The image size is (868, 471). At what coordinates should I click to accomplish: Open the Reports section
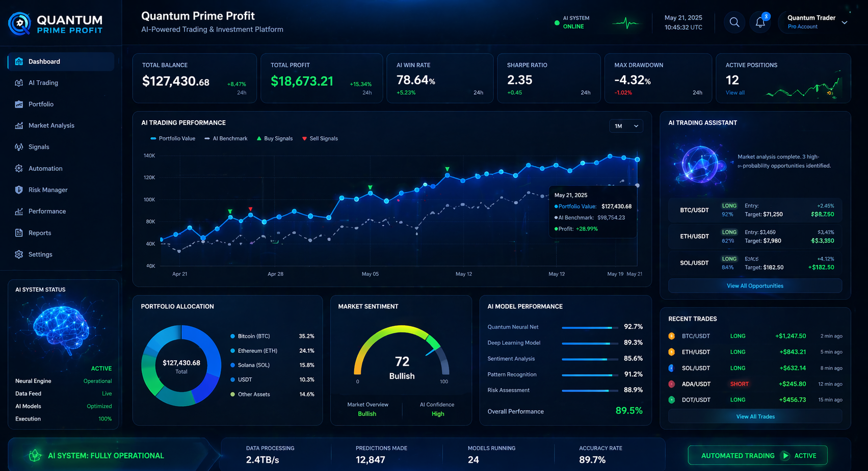[39, 233]
